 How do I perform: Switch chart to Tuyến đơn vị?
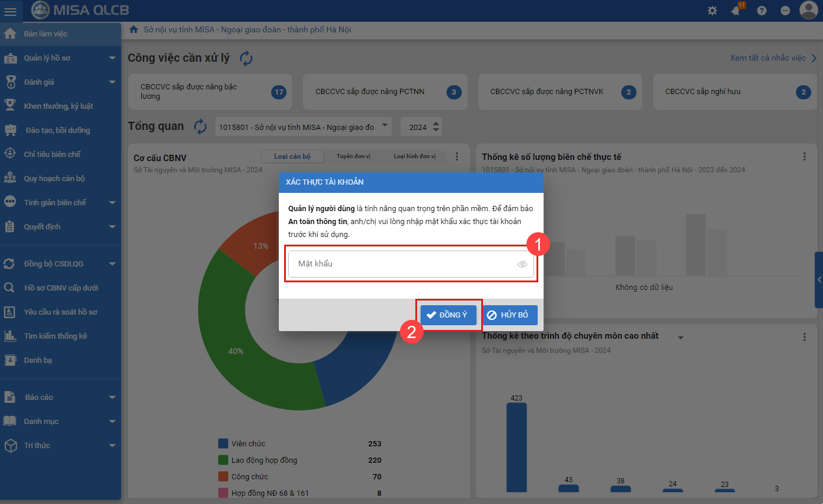(353, 156)
